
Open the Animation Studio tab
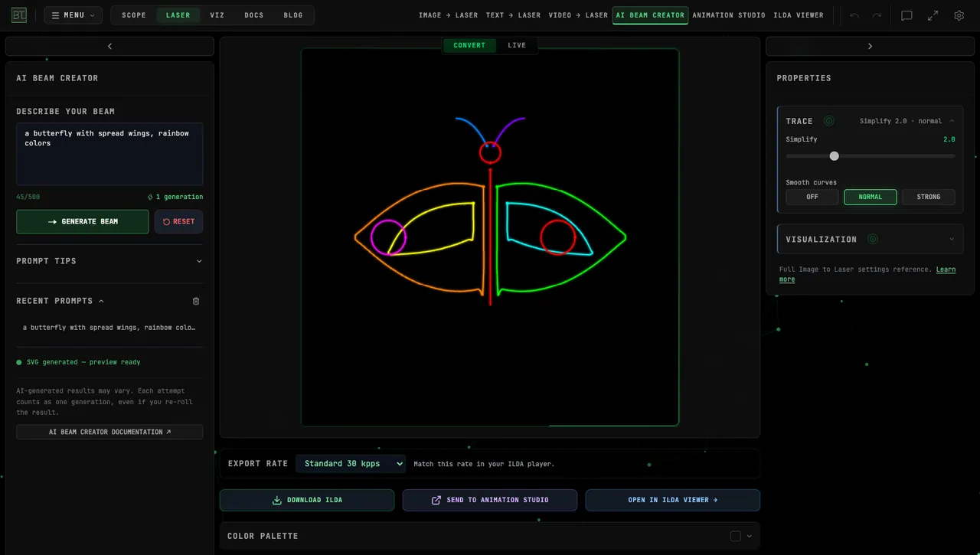tap(729, 15)
